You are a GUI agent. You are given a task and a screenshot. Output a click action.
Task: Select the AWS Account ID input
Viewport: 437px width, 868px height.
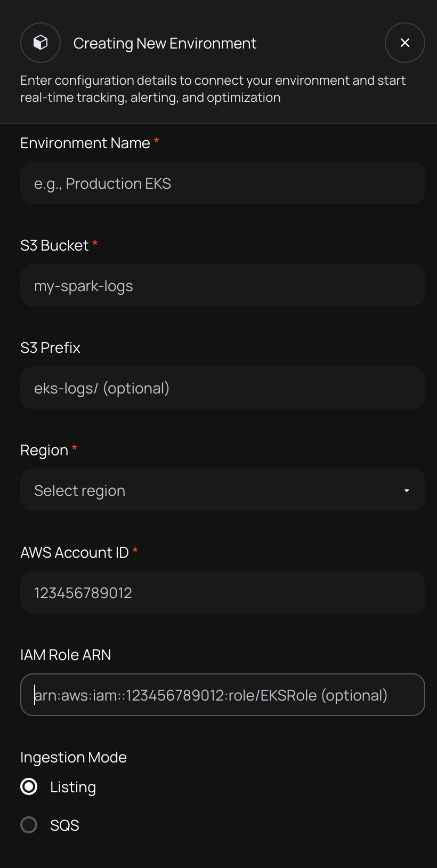pos(222,592)
